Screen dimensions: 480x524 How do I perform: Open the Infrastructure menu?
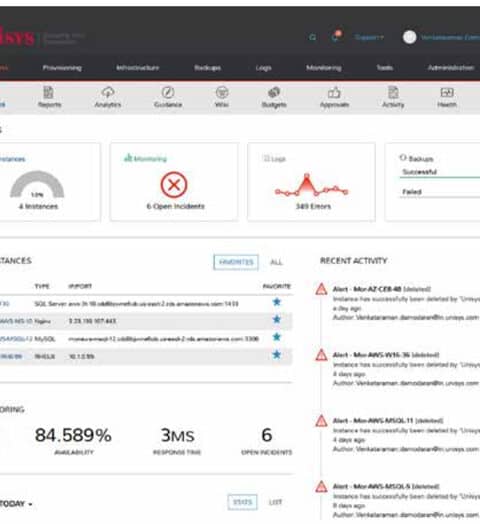138,68
